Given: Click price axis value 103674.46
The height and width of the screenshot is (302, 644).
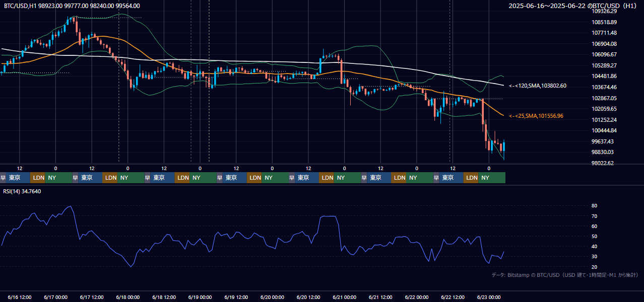Looking at the screenshot, I should (605, 87).
